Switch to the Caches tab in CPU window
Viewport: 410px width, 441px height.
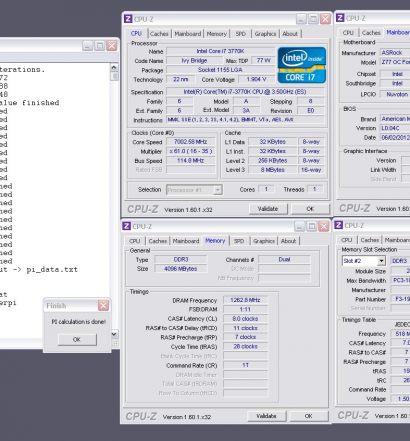(159, 34)
